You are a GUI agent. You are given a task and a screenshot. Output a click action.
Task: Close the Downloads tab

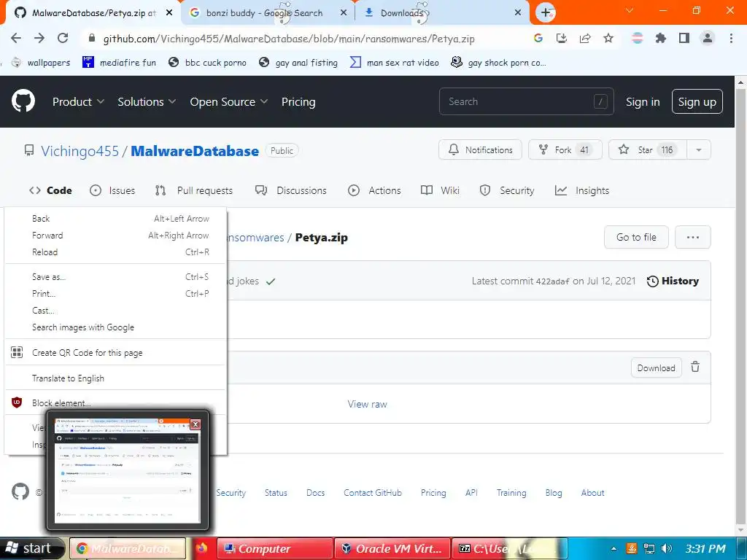518,13
